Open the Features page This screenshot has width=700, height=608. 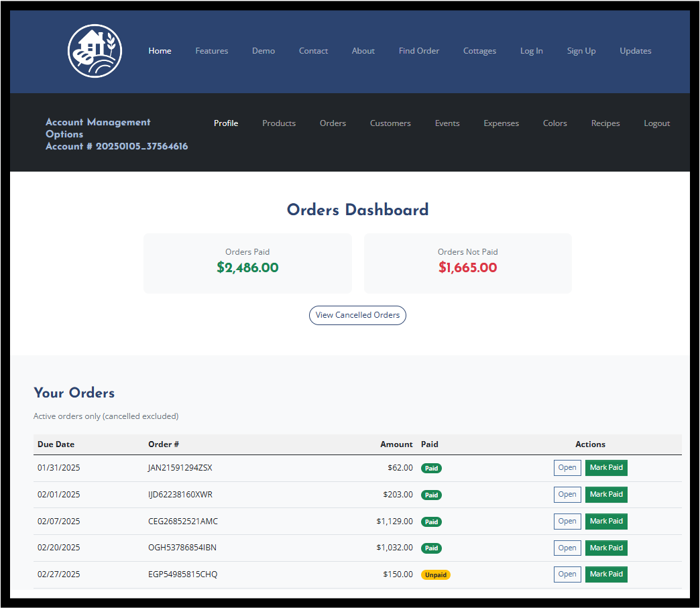[211, 51]
